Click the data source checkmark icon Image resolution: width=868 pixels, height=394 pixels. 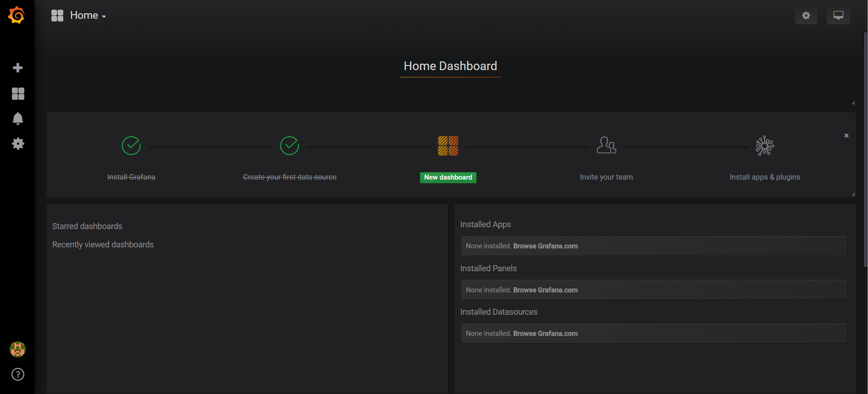click(289, 146)
